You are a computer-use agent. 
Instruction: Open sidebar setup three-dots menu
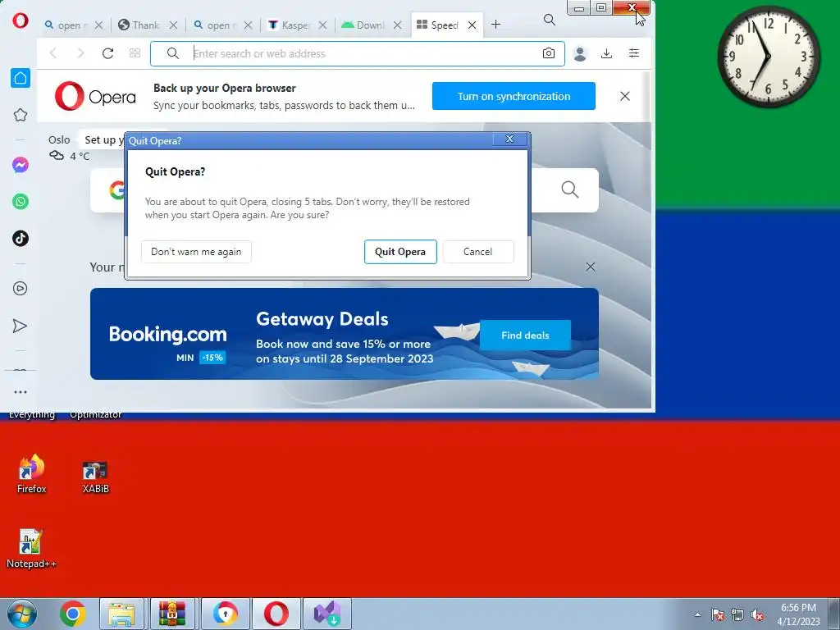[21, 392]
